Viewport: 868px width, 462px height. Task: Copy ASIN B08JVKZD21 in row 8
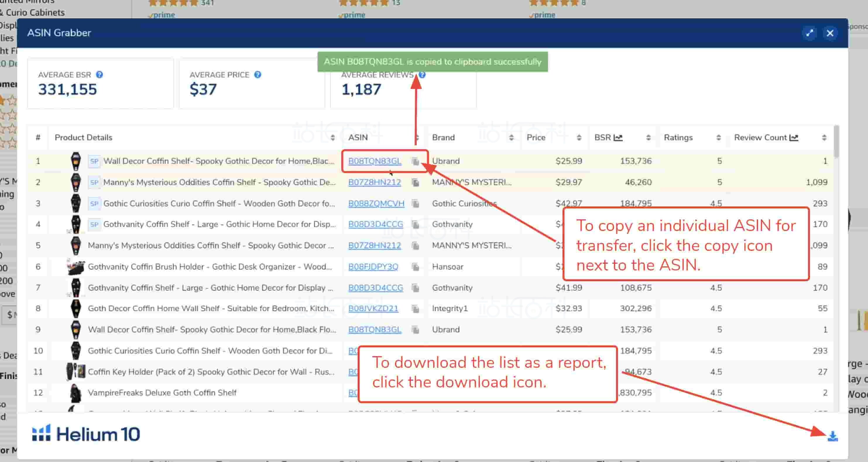pos(416,309)
